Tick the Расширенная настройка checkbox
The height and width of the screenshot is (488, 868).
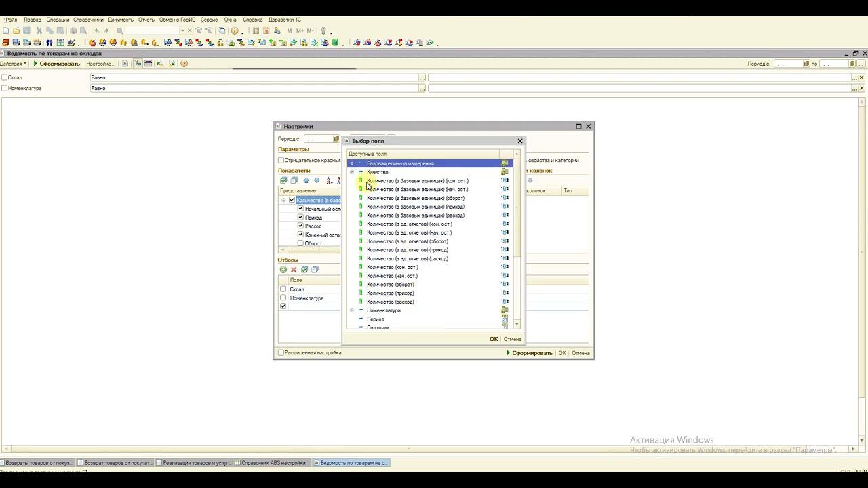(281, 353)
